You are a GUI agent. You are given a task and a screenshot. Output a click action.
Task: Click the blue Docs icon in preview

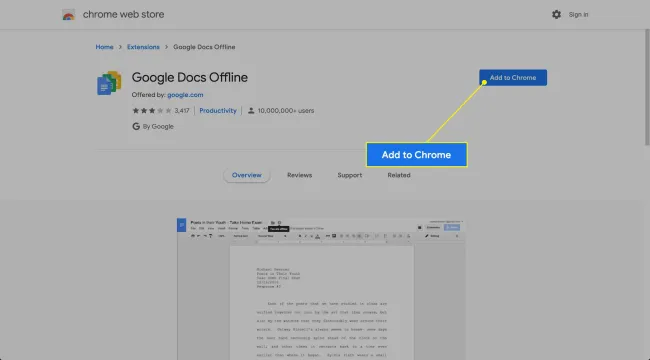(182, 225)
